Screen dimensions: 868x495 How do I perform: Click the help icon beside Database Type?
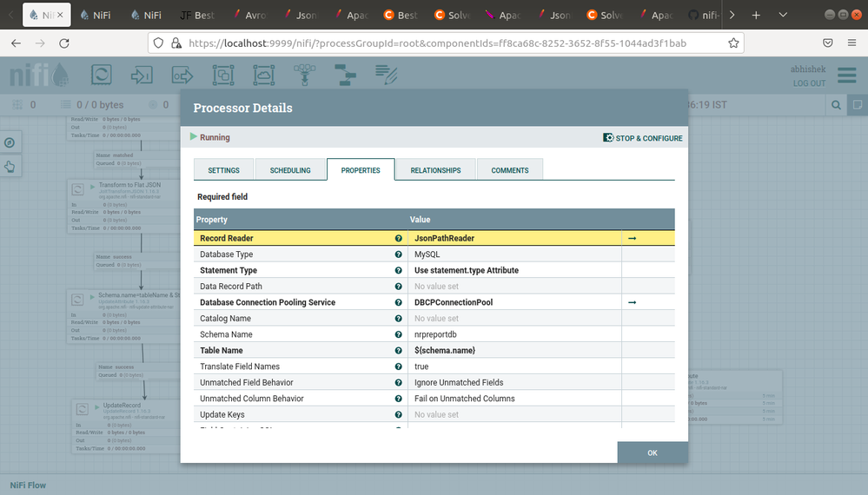[399, 254]
